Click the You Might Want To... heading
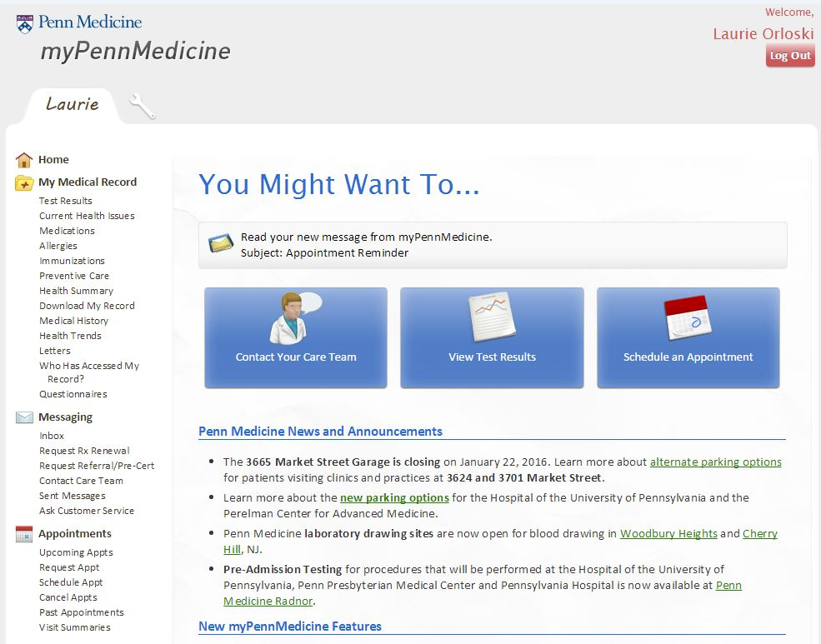Image resolution: width=821 pixels, height=644 pixels. coord(339,184)
